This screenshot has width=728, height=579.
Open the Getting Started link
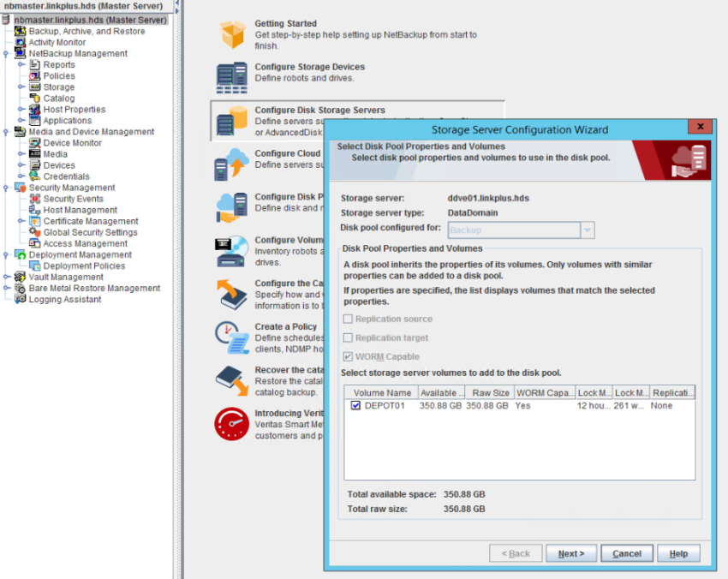pyautogui.click(x=285, y=23)
